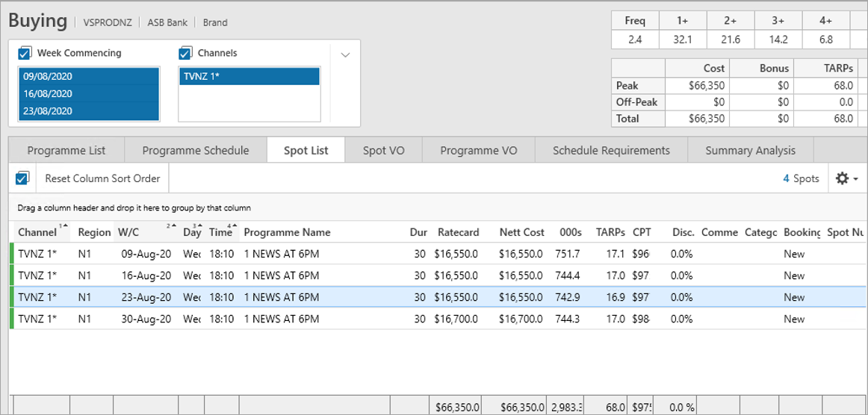868x415 pixels.
Task: Click the 1+ reach value 32.1
Action: coord(683,40)
